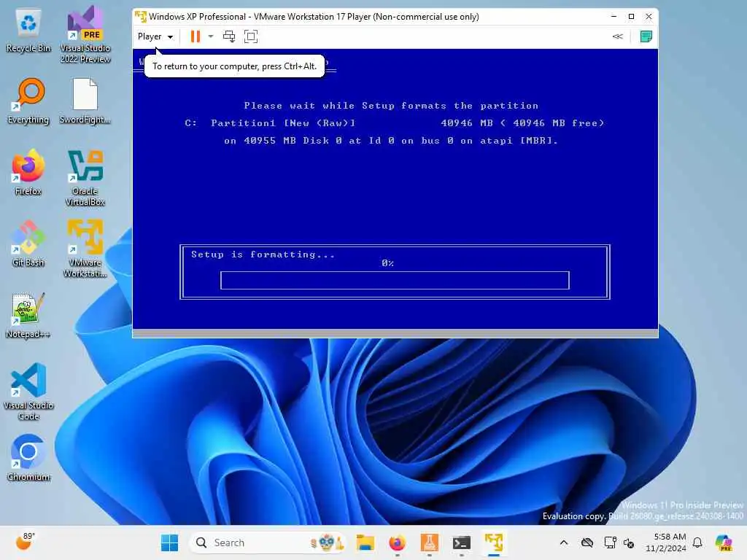Open the Terminal app on the taskbar
The width and height of the screenshot is (747, 560).
(x=462, y=542)
